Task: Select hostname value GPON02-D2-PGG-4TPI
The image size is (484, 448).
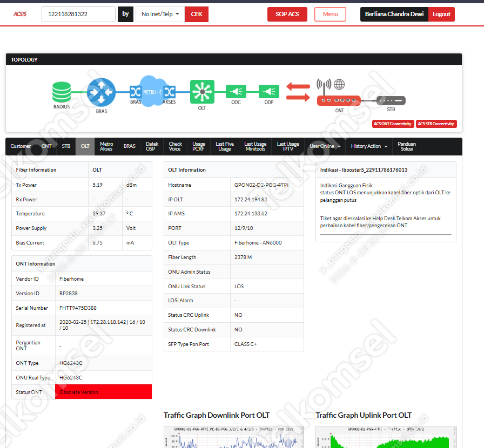Action: 261,185
